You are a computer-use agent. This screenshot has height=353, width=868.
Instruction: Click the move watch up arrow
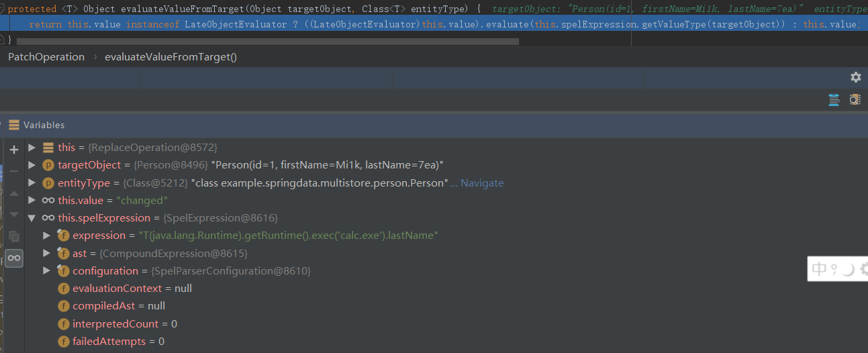pos(14,193)
